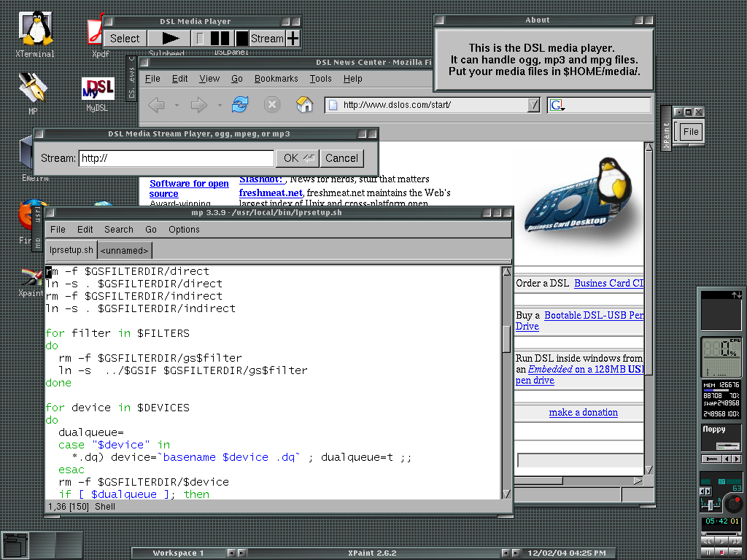747x560 pixels.
Task: Toggle REC in the mixer applet
Action: click(x=705, y=482)
